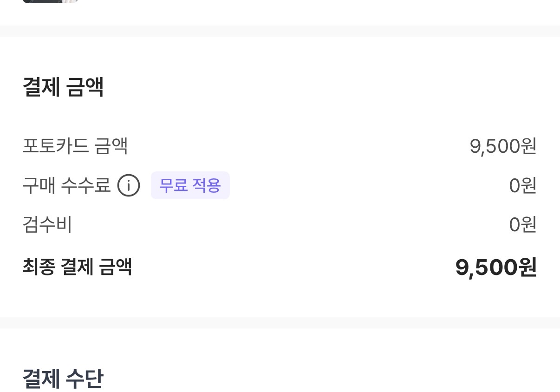Click the 0원 purchase fee amount
The width and height of the screenshot is (560, 392).
tap(522, 186)
